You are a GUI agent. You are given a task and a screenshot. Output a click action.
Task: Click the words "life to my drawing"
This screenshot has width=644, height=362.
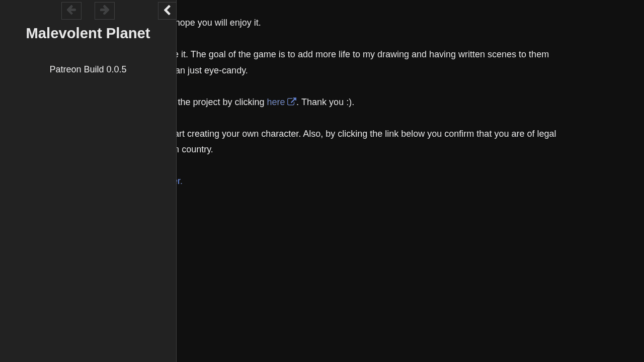tap(373, 54)
